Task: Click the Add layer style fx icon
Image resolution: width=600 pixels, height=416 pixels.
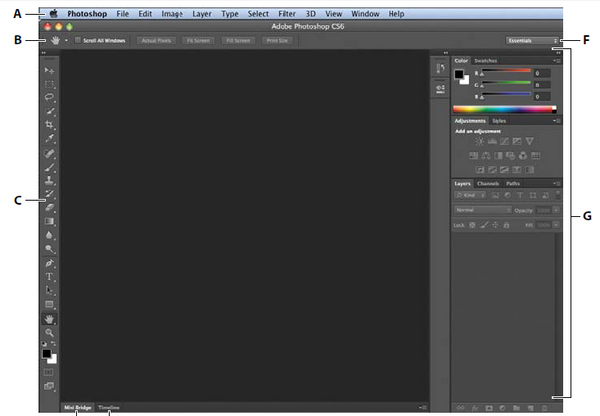Action: click(475, 408)
